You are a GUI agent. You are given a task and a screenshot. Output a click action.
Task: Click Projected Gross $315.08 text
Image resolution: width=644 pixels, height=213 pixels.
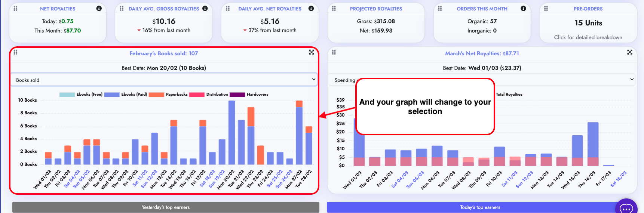pos(376,21)
